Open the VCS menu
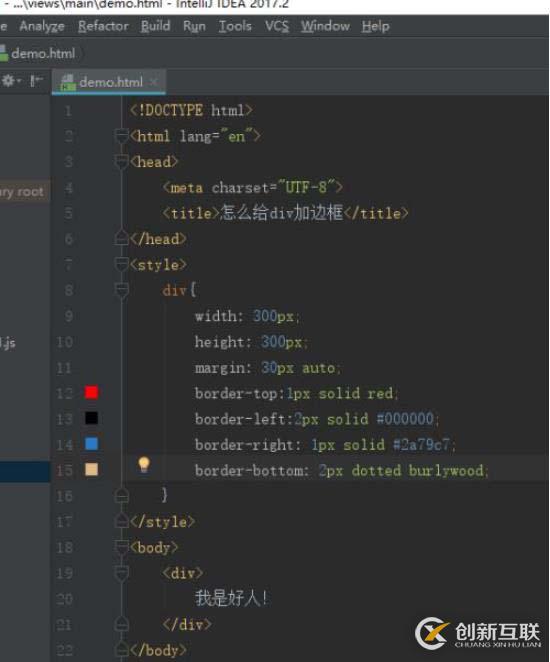Screen dimensions: 550x662 point(277,26)
